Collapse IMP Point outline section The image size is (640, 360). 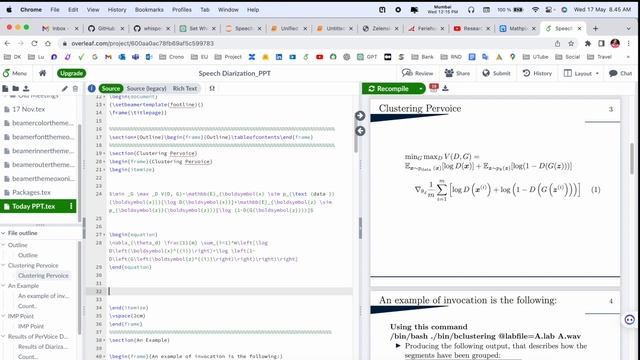point(3,316)
